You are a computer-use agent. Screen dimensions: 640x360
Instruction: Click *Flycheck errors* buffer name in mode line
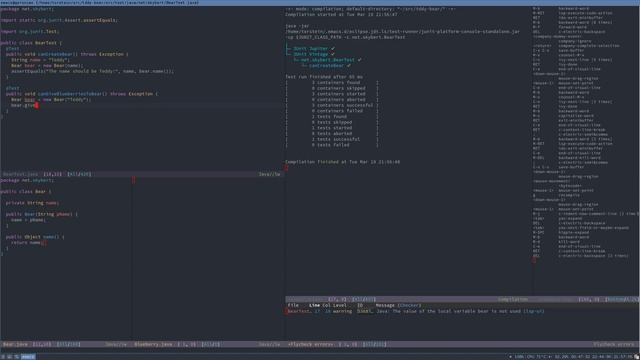coord(310,344)
